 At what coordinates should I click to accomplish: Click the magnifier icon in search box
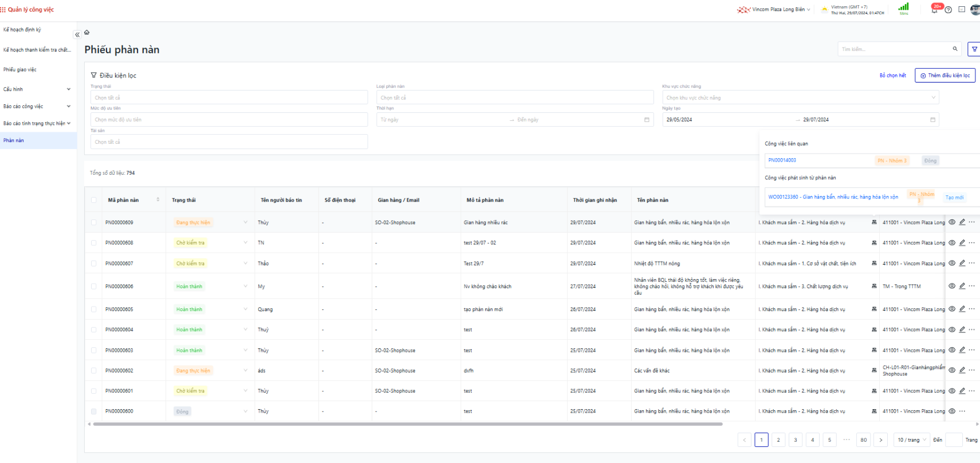click(x=955, y=49)
